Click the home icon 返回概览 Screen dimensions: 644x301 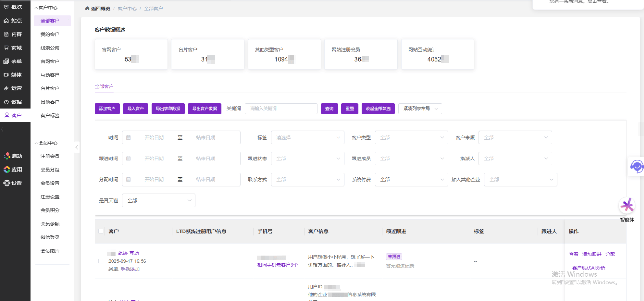click(x=87, y=8)
